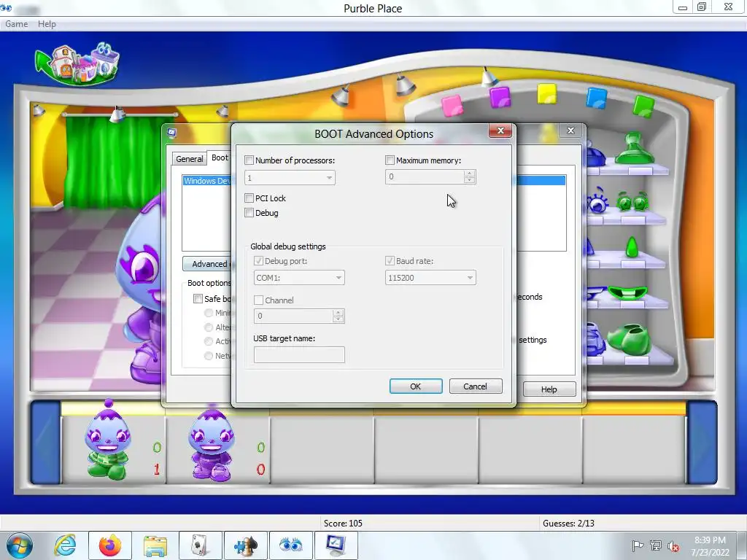Select the Windows boot entry in list
The width and height of the screenshot is (747, 560).
(x=206, y=181)
